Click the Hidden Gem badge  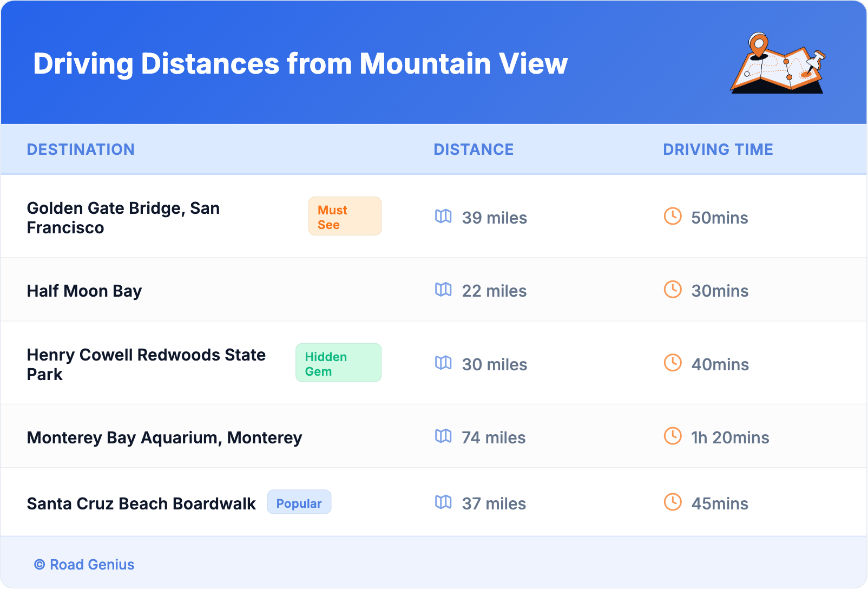pyautogui.click(x=338, y=363)
